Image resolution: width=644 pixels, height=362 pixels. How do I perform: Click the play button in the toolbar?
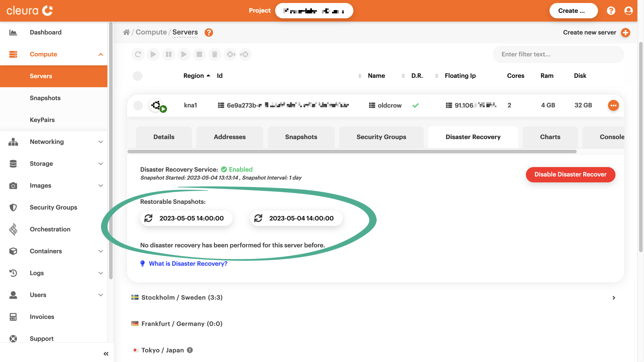pos(153,54)
